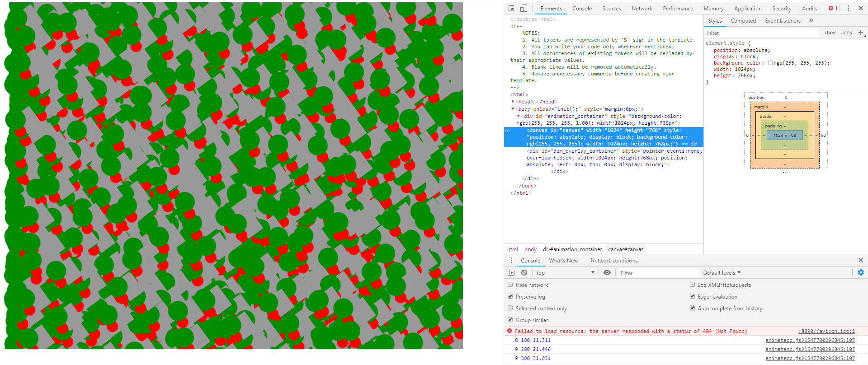
Task: Open the Computed styles tab
Action: [x=743, y=21]
